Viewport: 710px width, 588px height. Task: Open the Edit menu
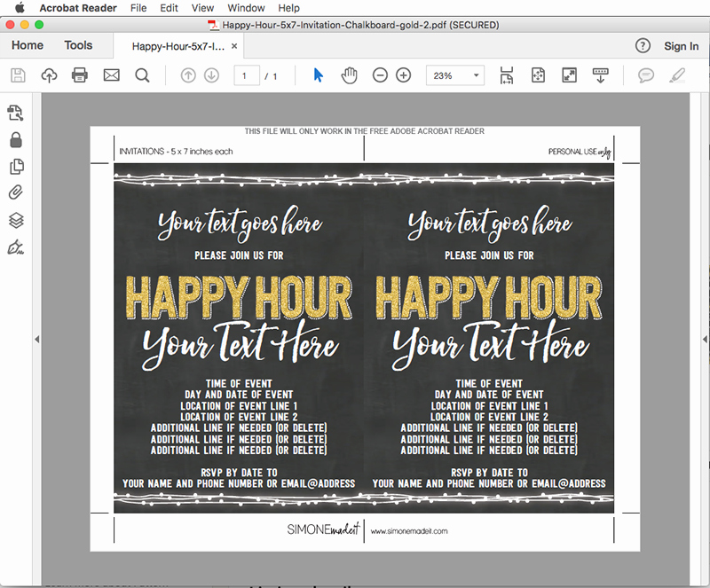click(169, 8)
